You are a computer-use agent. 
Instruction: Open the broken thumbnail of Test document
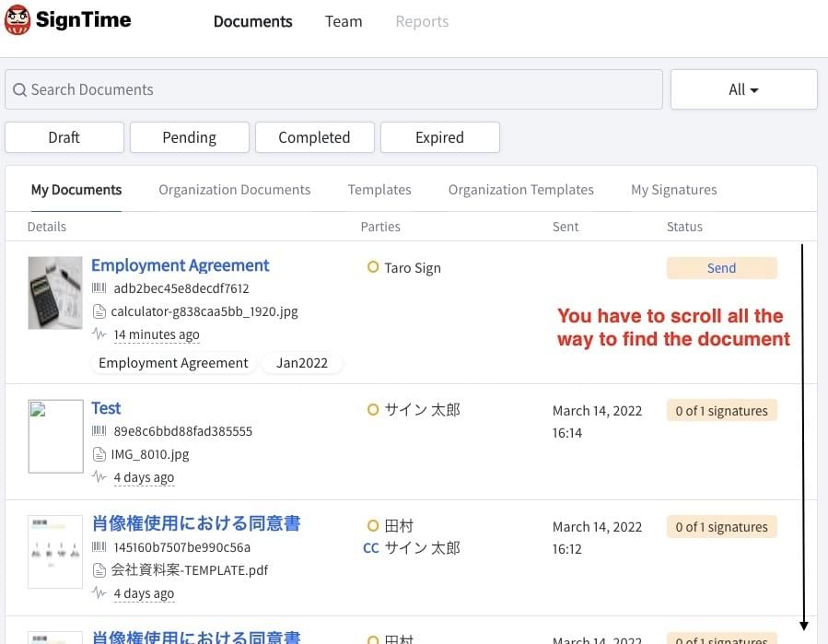pos(55,436)
